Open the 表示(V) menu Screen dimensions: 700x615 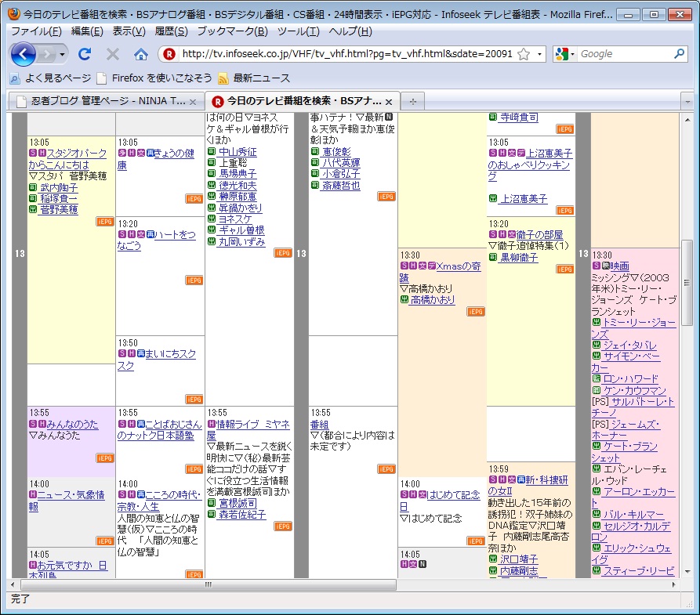[129, 31]
